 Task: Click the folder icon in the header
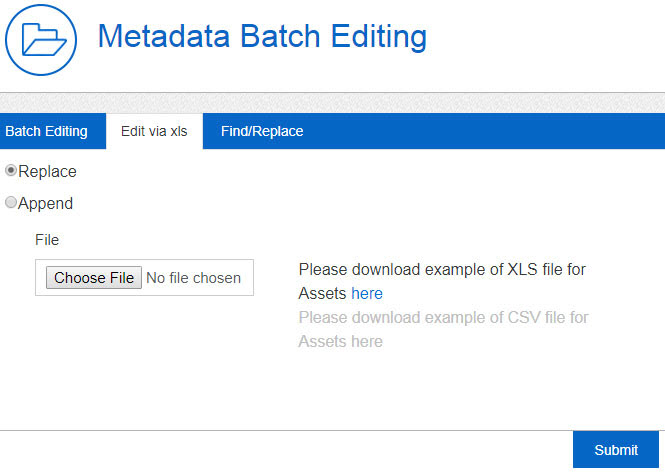coord(42,41)
